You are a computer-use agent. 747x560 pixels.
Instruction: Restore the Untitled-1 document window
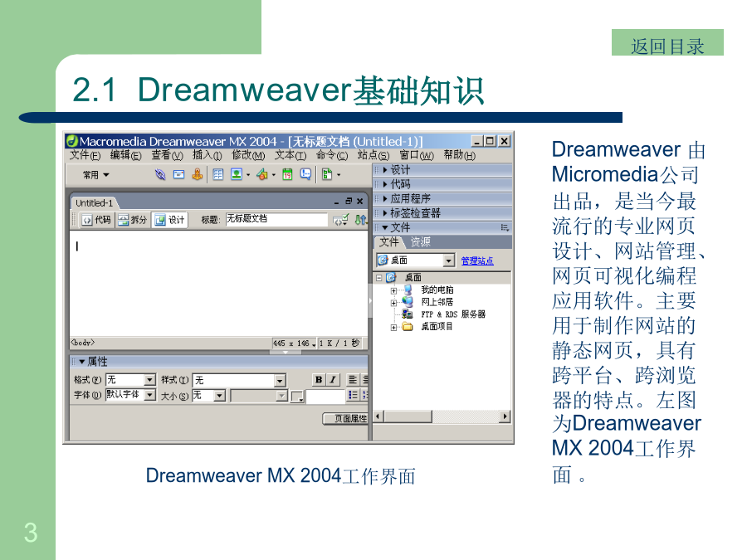click(349, 202)
